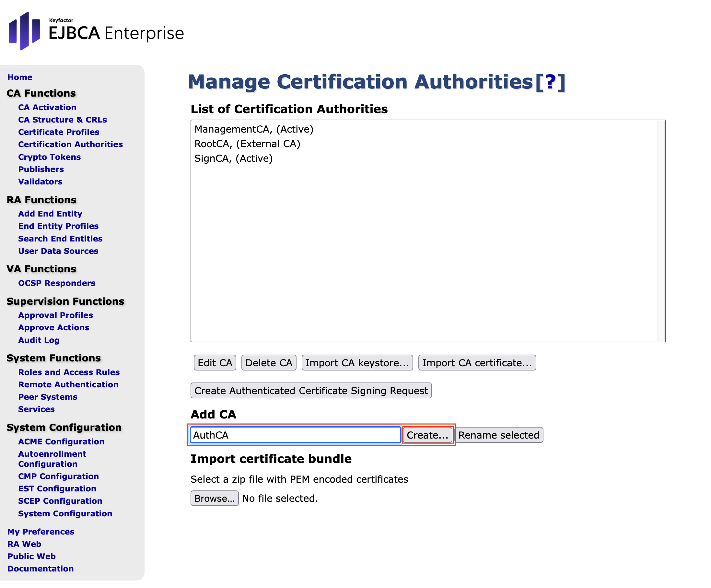Viewport: 711px width, 588px height.
Task: Click the CA list scrollbar
Action: pos(661,231)
